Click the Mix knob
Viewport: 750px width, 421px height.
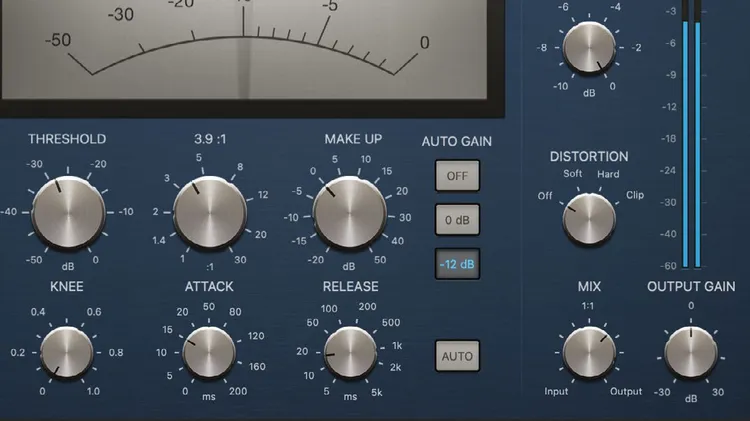[x=589, y=353]
